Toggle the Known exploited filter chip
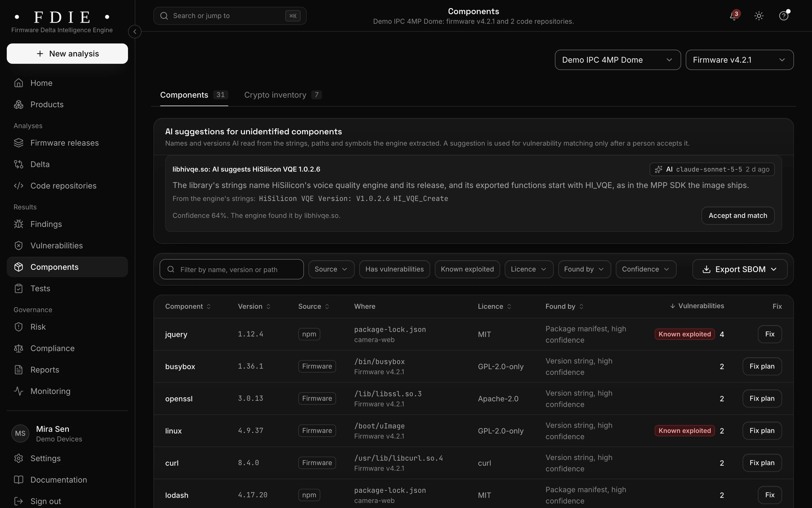Viewport: 812px width, 508px height. 467,269
